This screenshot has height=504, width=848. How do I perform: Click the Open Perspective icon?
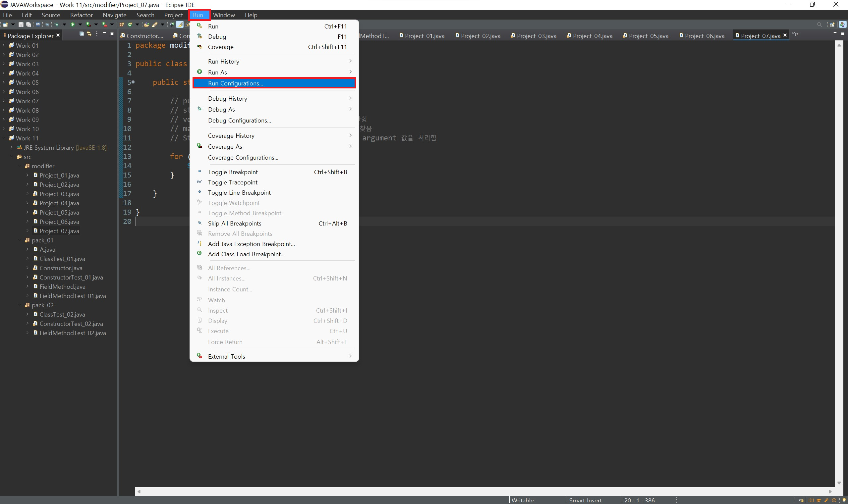coord(832,25)
